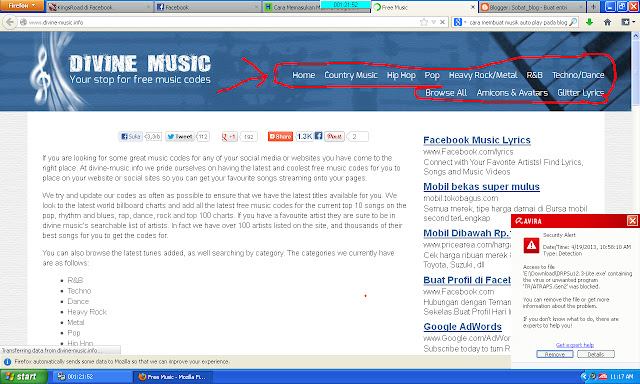Open the Pop category
The height and width of the screenshot is (384, 640).
[432, 75]
